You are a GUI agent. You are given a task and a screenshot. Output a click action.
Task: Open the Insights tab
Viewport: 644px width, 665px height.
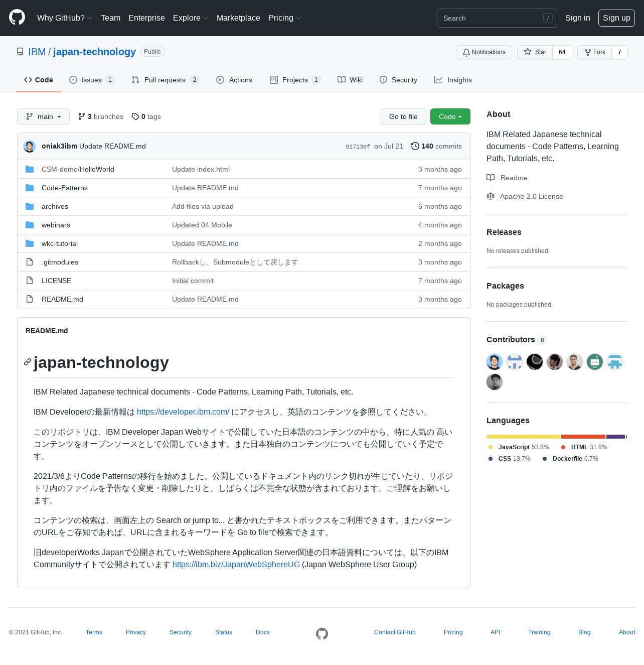[453, 80]
